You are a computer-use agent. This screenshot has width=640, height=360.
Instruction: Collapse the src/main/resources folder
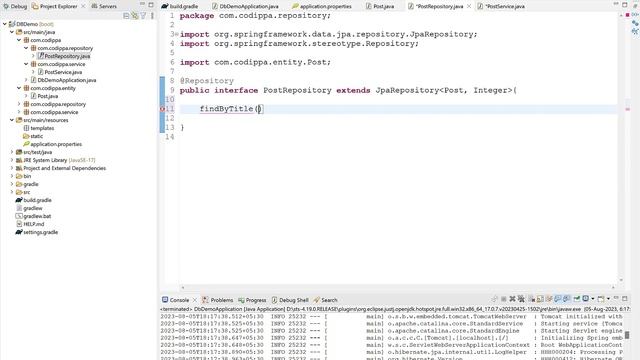click(x=12, y=120)
